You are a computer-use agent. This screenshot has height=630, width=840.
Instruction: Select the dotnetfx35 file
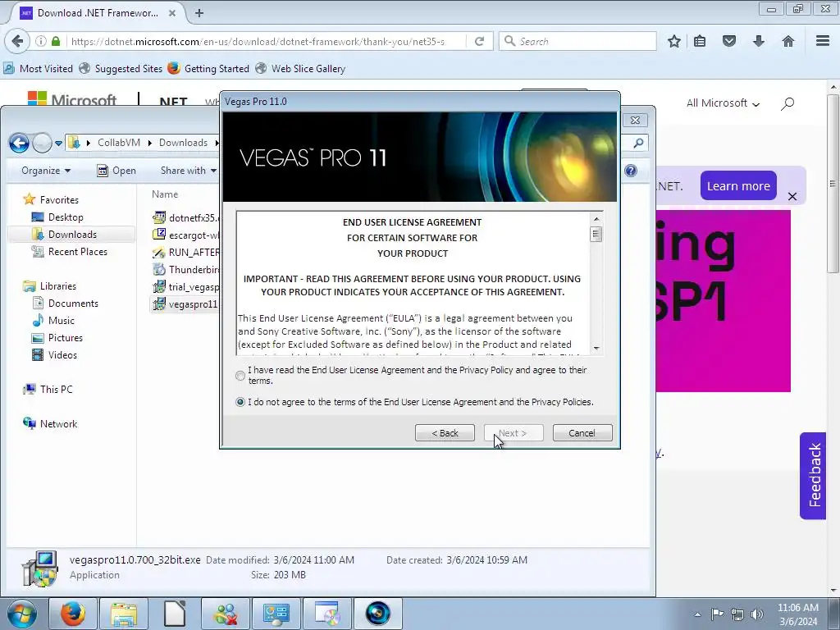point(185,217)
